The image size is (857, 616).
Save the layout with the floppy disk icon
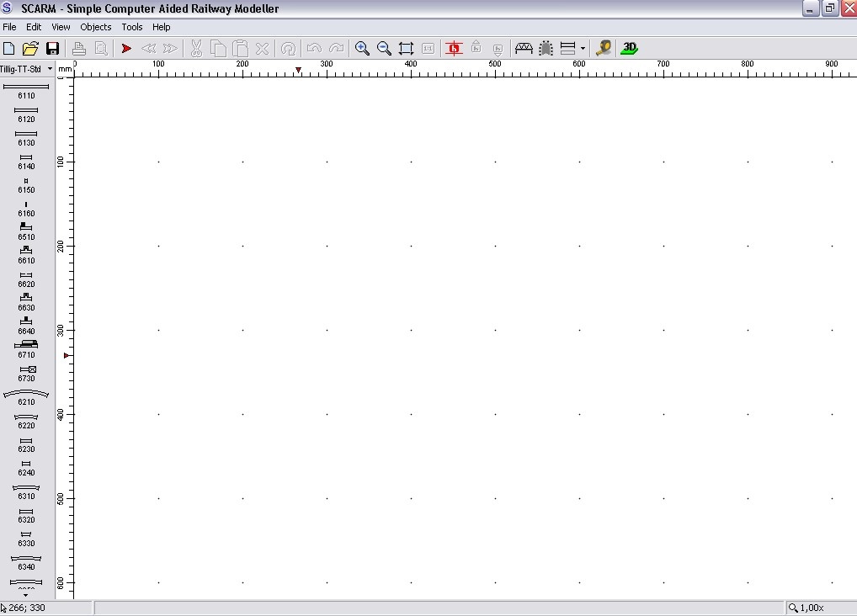click(52, 49)
